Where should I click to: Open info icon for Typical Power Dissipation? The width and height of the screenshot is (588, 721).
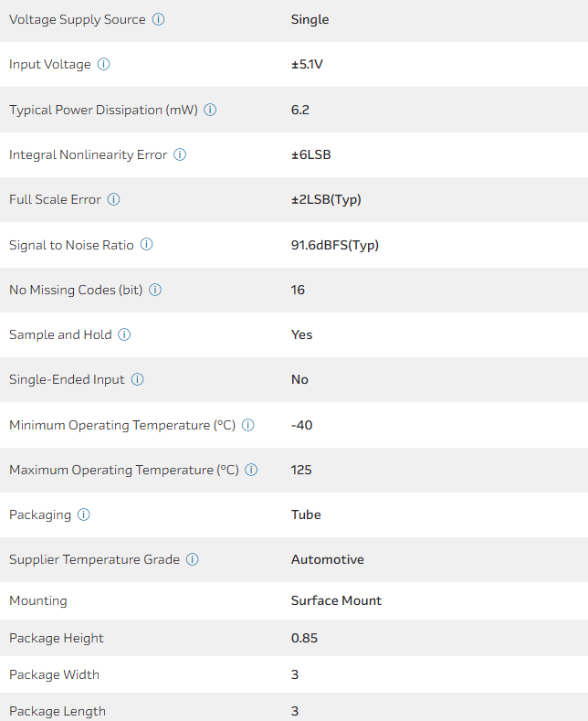[210, 110]
